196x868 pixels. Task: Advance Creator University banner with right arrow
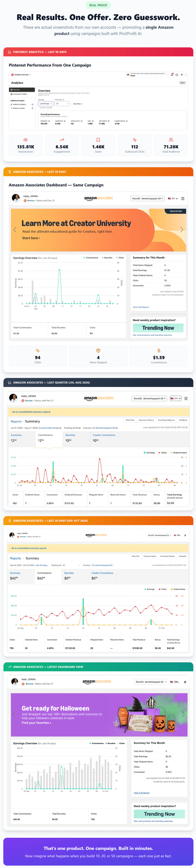click(x=181, y=229)
